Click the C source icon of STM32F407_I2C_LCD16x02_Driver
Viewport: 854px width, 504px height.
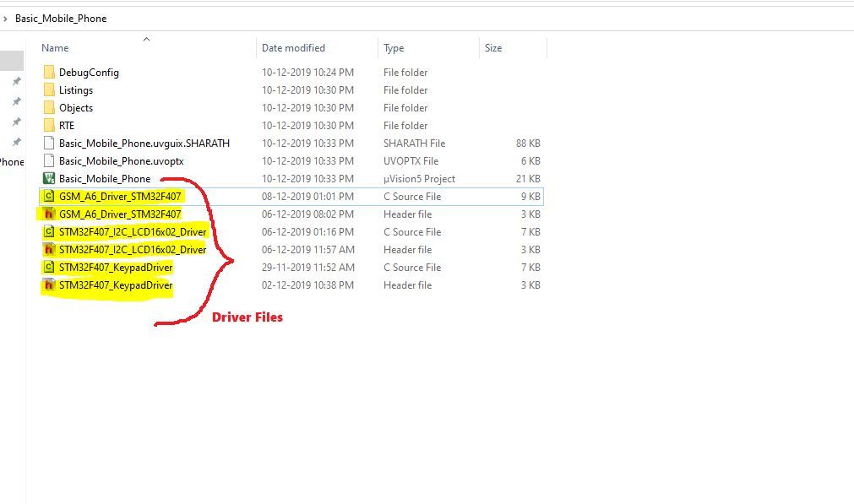tap(49, 232)
